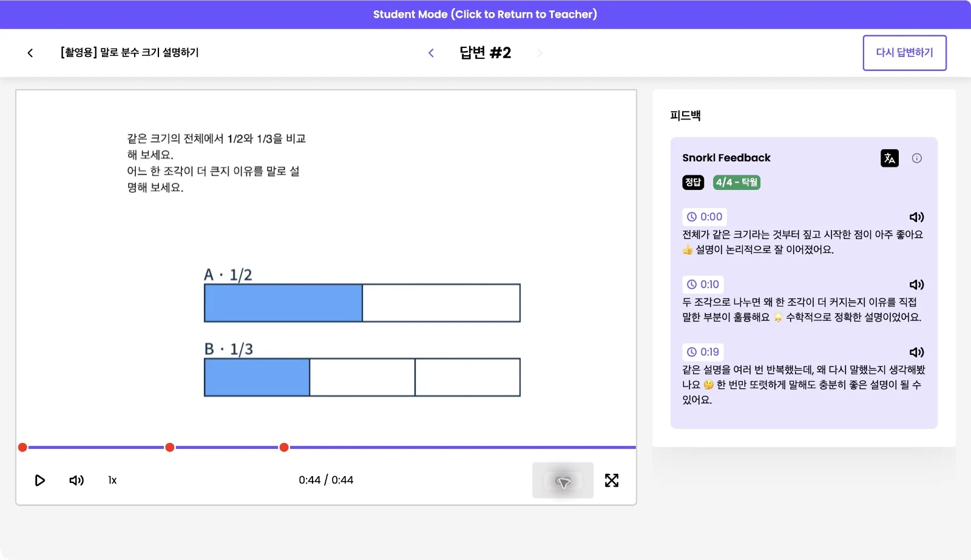Click the Student Mode return-to-teacher banner

pyautogui.click(x=485, y=14)
